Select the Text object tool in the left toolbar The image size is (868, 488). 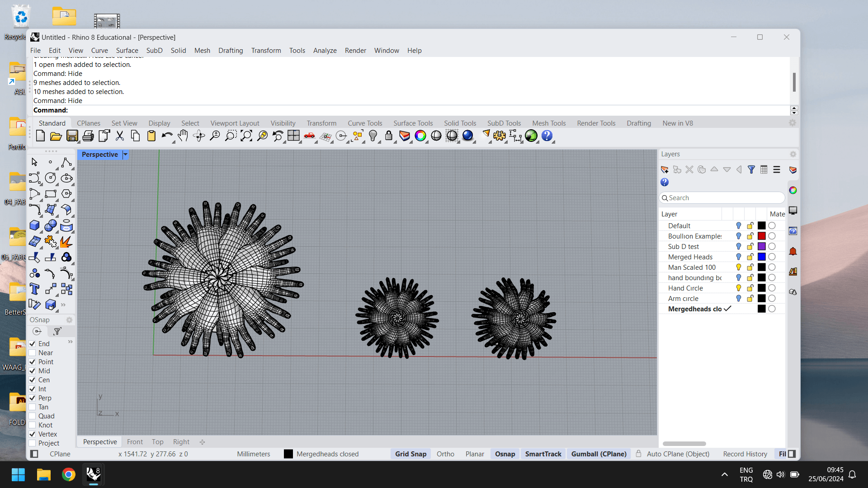point(34,289)
